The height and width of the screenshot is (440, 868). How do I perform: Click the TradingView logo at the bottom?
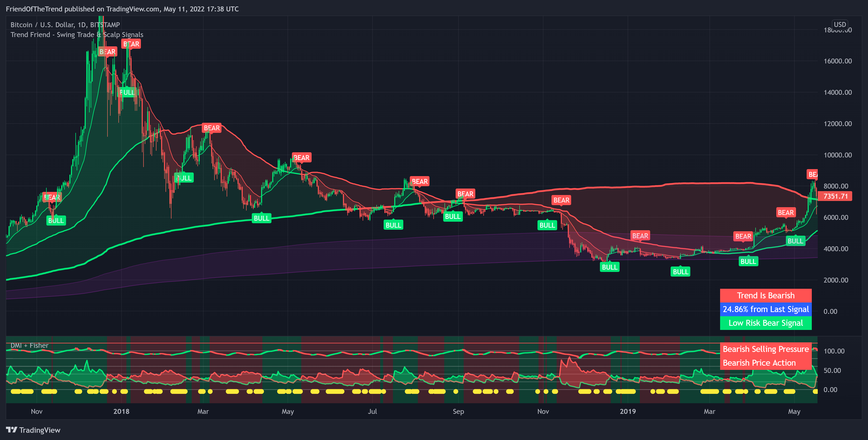[33, 430]
